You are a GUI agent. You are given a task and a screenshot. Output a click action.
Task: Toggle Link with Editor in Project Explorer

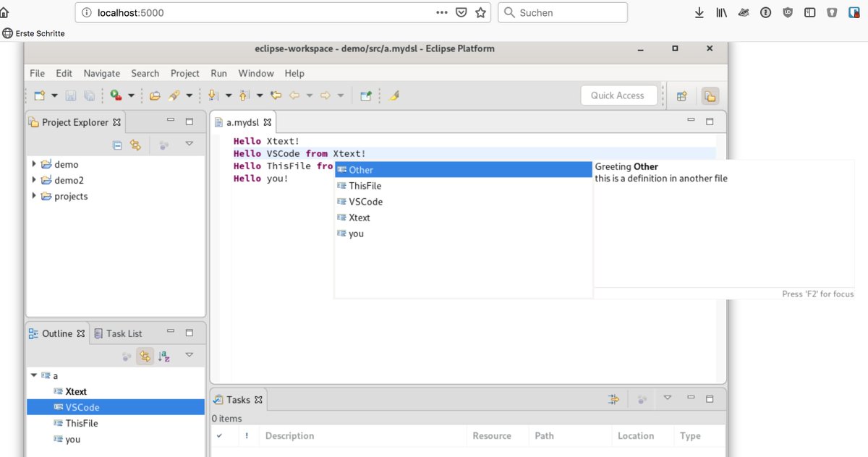tap(135, 145)
